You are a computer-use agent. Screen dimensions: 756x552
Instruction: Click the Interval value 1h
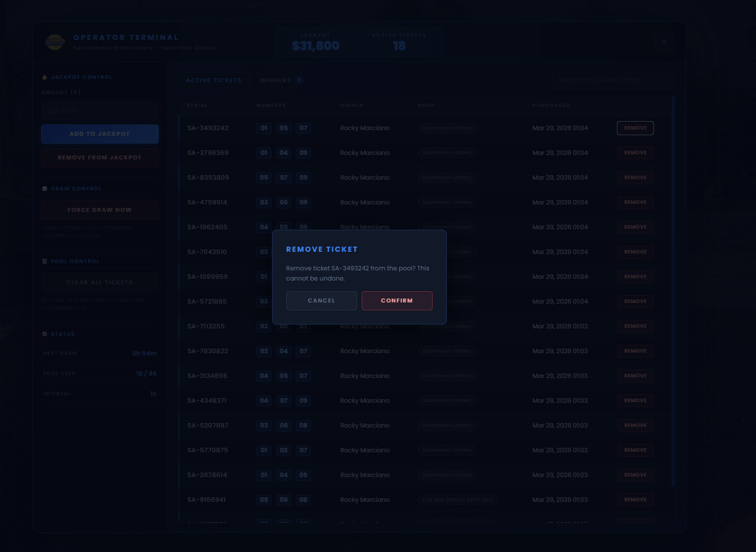point(153,394)
